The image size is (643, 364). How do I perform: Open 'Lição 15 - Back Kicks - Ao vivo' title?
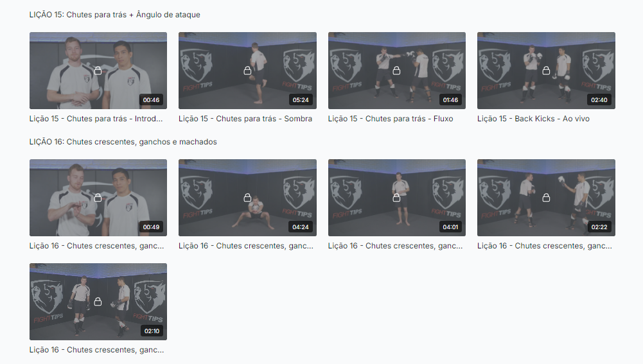click(x=534, y=119)
